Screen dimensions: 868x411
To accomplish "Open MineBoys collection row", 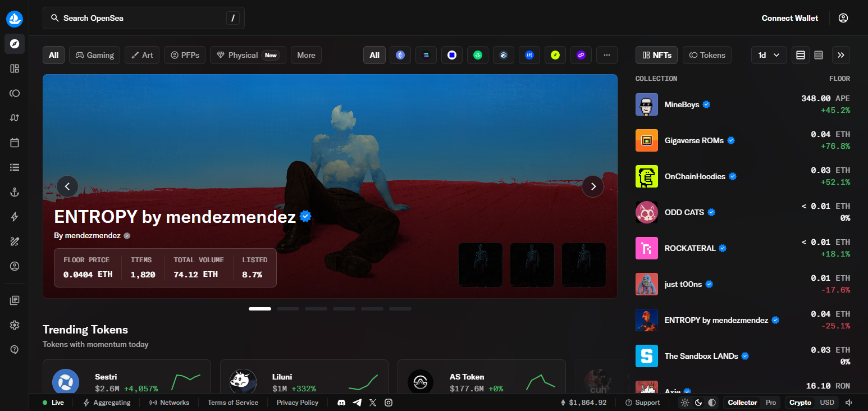I will click(743, 104).
